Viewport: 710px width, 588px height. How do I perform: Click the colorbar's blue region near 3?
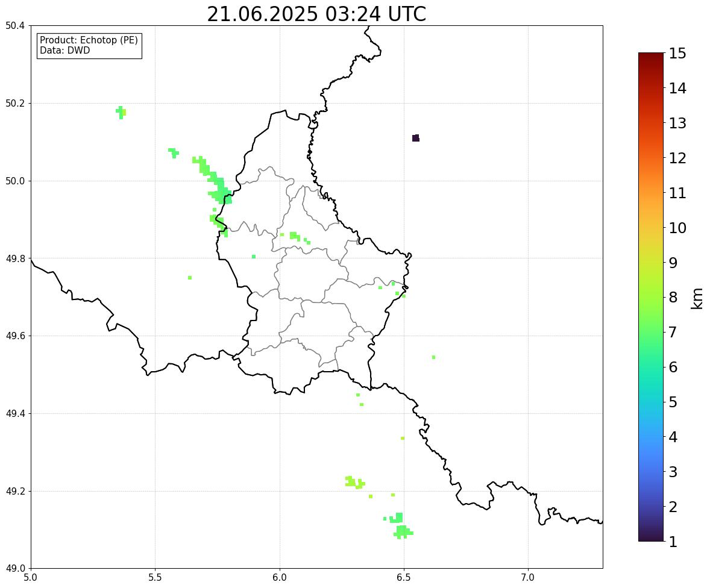pyautogui.click(x=651, y=471)
